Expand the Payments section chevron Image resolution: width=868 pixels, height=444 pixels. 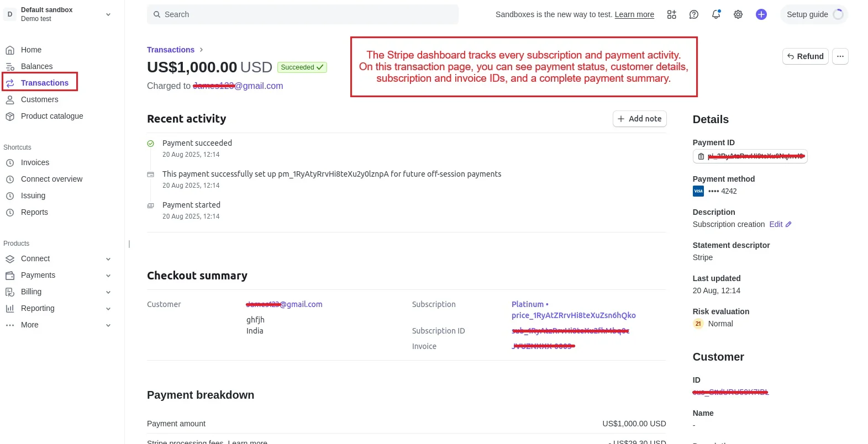pos(108,275)
